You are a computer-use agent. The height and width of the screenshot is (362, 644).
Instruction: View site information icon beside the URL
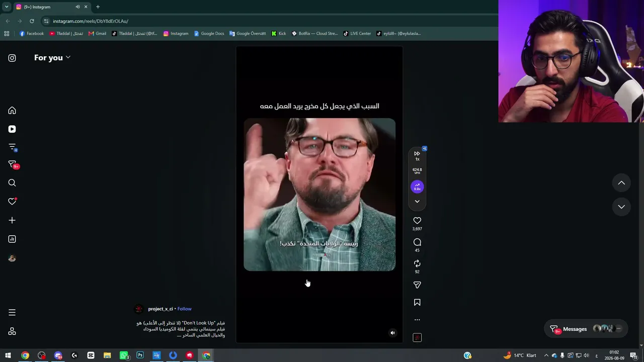point(46,21)
